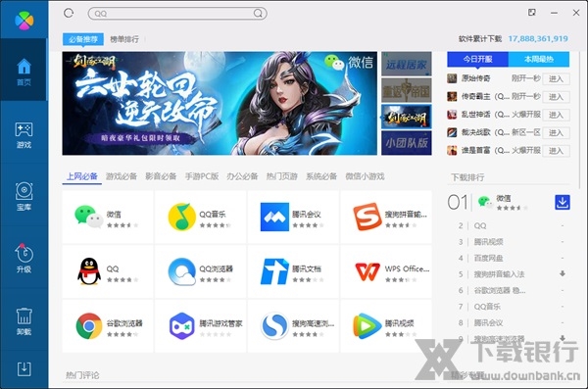The height and width of the screenshot is (389, 588).
Task: Focus the QQ search input field
Action: 177,14
